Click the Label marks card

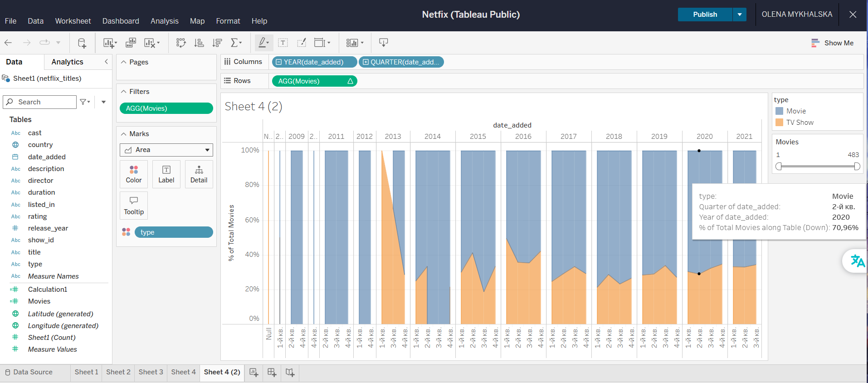point(166,174)
